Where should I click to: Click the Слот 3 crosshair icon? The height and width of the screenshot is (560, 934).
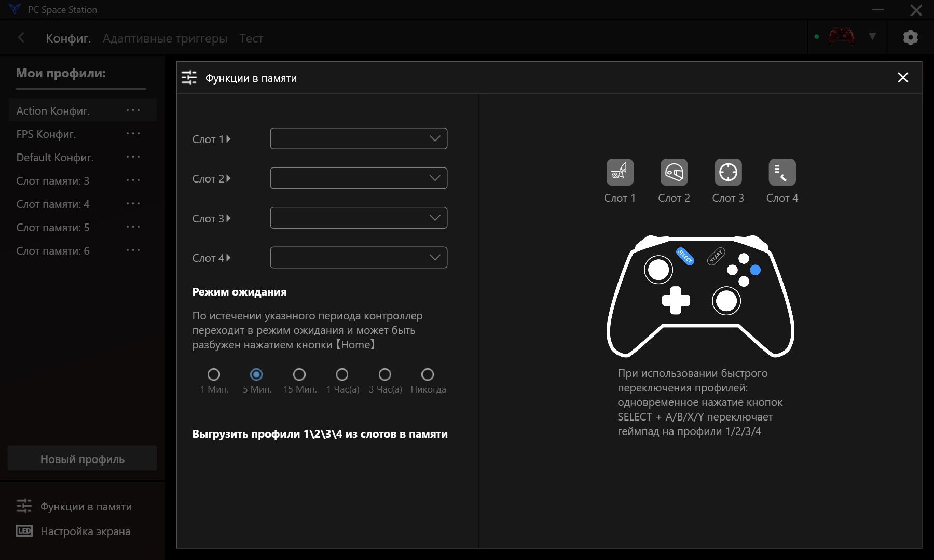(728, 172)
